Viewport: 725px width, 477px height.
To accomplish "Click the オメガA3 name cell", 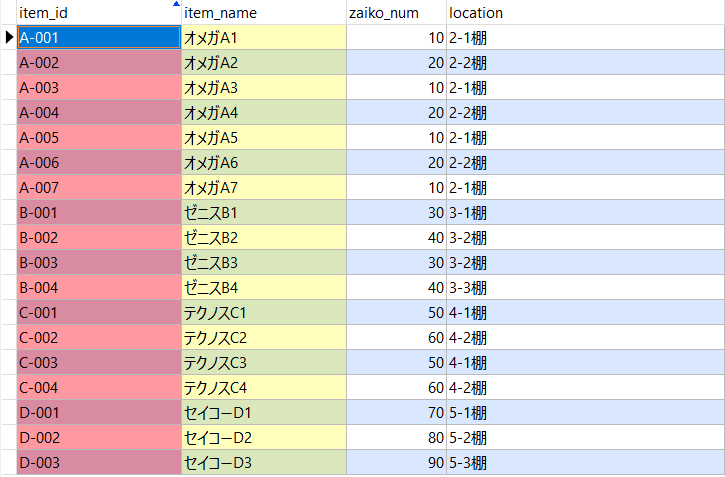I will pos(264,87).
